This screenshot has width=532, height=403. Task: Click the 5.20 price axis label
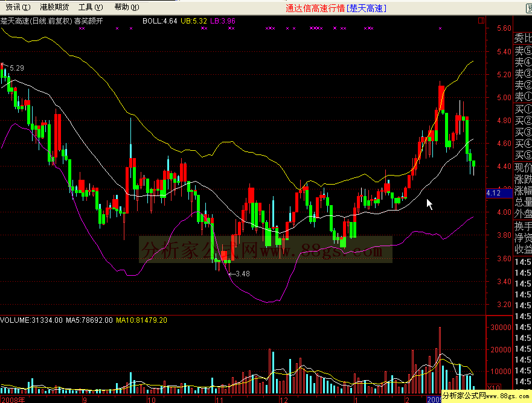pos(504,75)
